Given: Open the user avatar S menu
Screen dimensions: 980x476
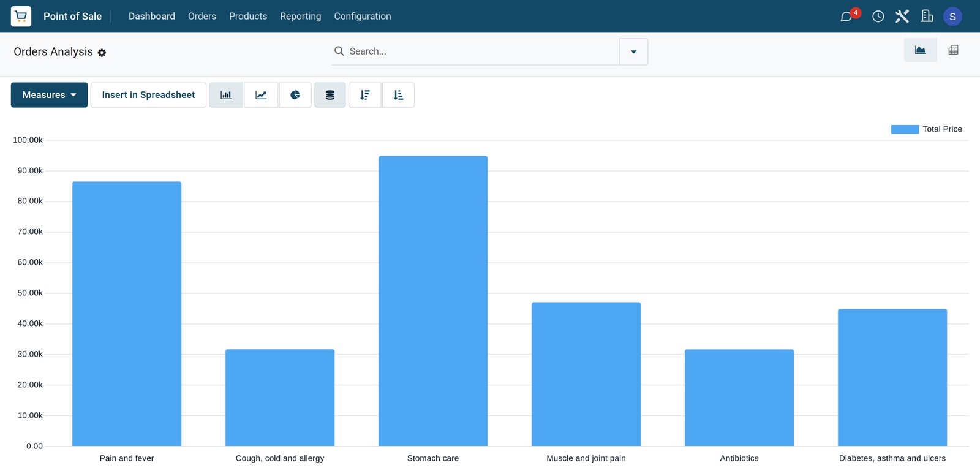Looking at the screenshot, I should point(952,17).
